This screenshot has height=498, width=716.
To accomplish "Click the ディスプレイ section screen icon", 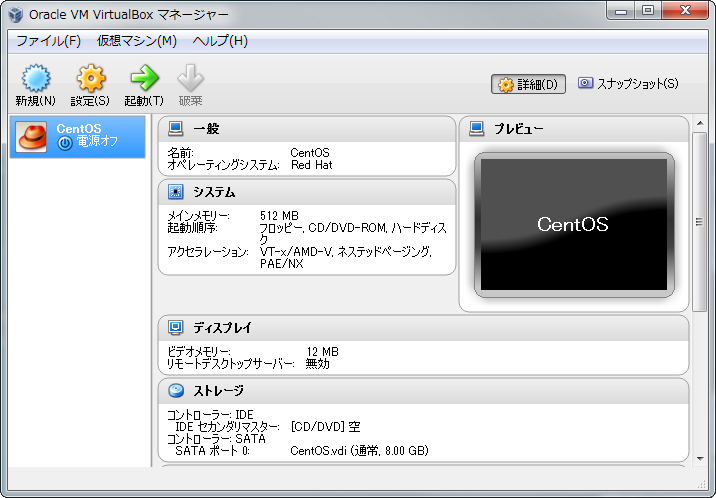I will (x=175, y=327).
